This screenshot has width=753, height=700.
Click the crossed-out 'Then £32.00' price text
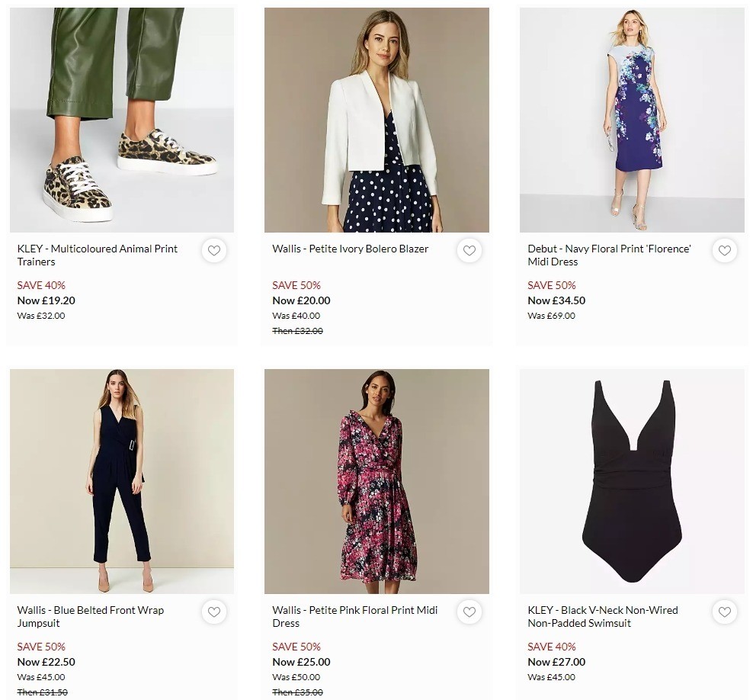tap(297, 330)
